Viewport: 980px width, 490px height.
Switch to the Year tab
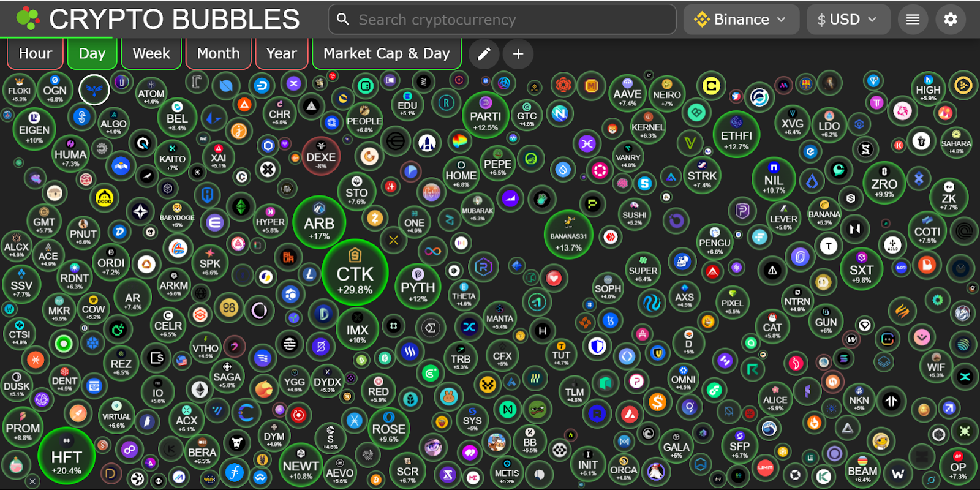click(282, 53)
